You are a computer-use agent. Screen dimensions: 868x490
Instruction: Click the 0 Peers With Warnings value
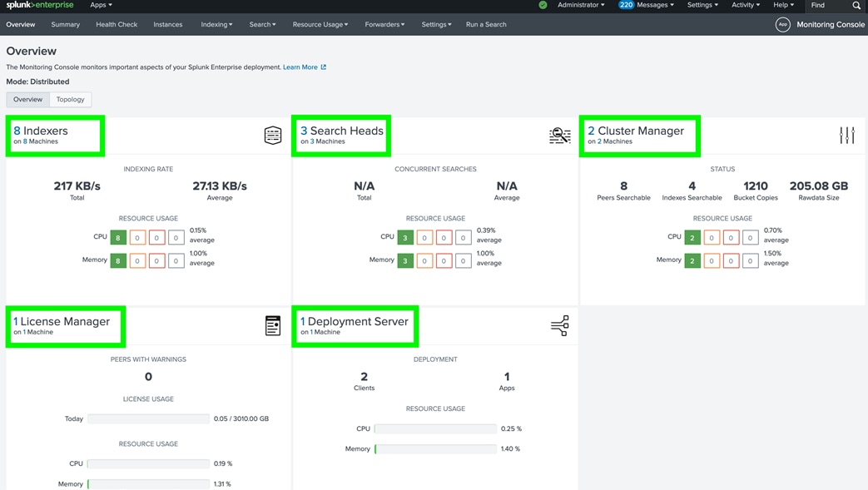[x=148, y=377]
